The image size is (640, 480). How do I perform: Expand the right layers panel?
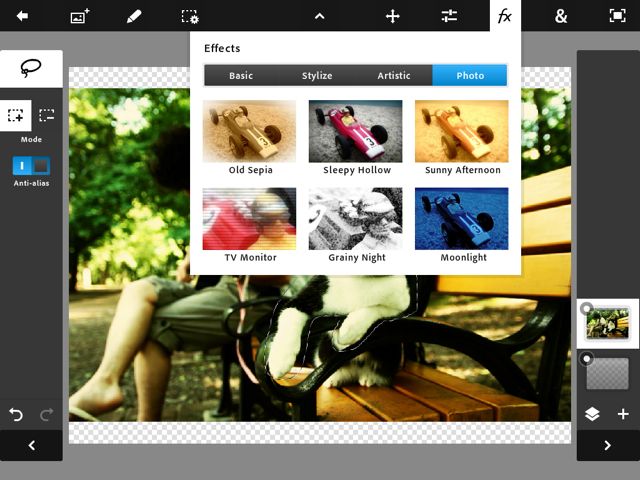point(608,445)
